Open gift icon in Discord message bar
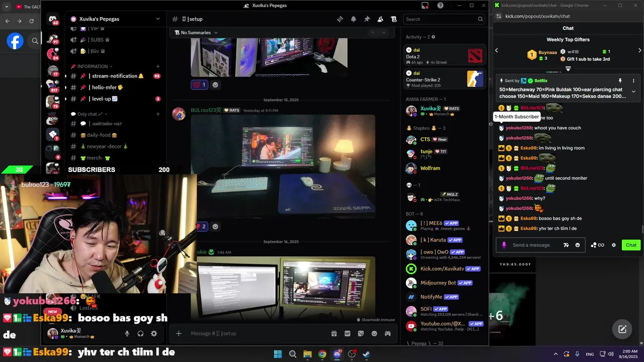This screenshot has height=362, width=644. pos(334,333)
